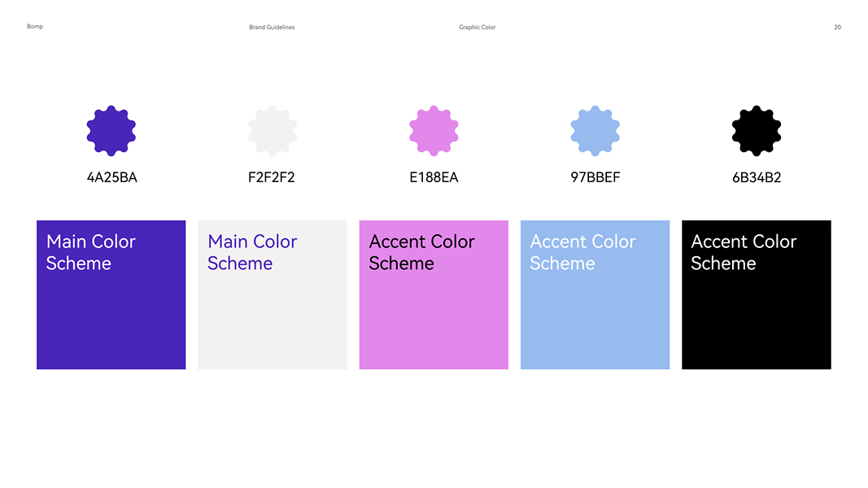Click the light gray scalloped badge icon
The width and height of the screenshot is (868, 488).
[x=273, y=130]
